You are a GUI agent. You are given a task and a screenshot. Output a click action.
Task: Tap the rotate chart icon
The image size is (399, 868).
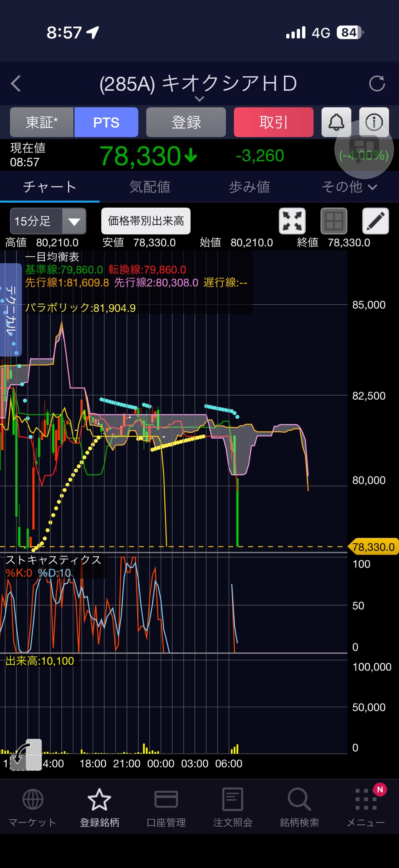(x=25, y=755)
